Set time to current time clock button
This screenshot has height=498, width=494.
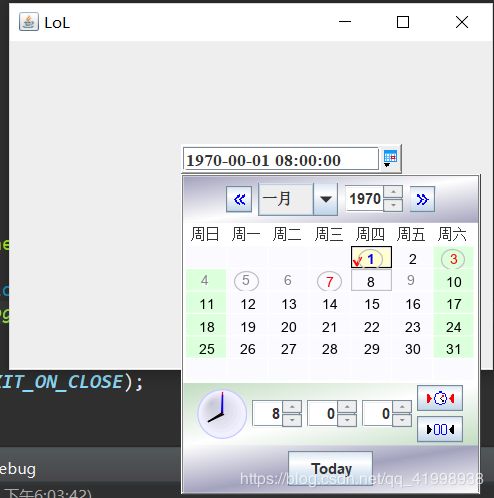click(x=440, y=398)
